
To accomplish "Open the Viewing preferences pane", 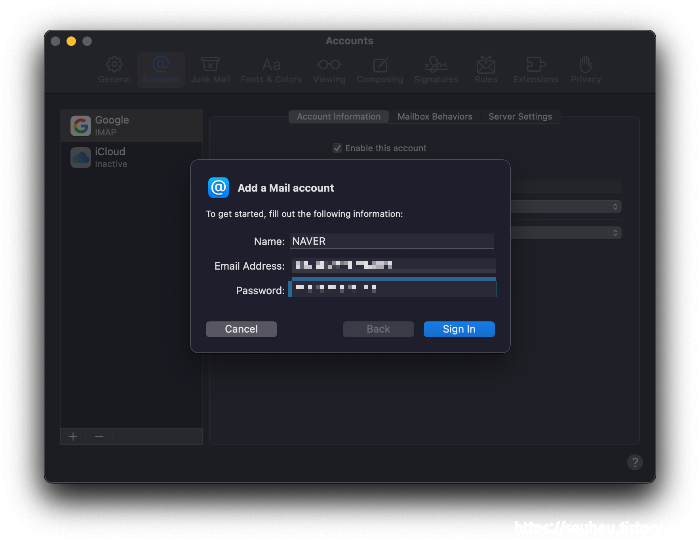I will point(329,70).
